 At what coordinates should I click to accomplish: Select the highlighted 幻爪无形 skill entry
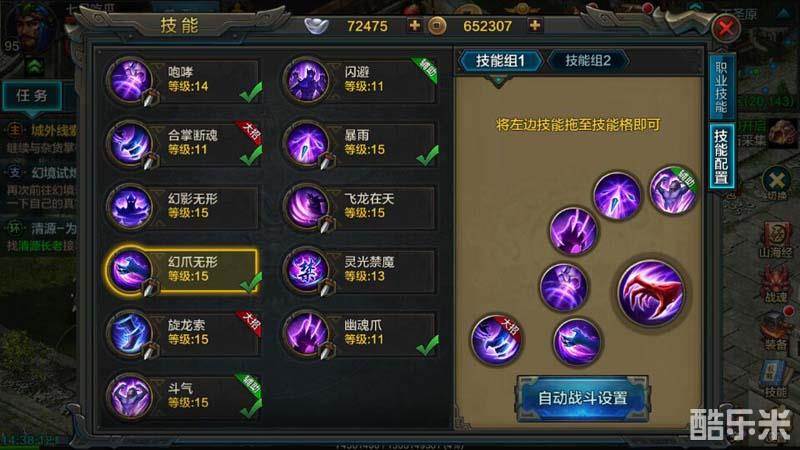point(183,270)
